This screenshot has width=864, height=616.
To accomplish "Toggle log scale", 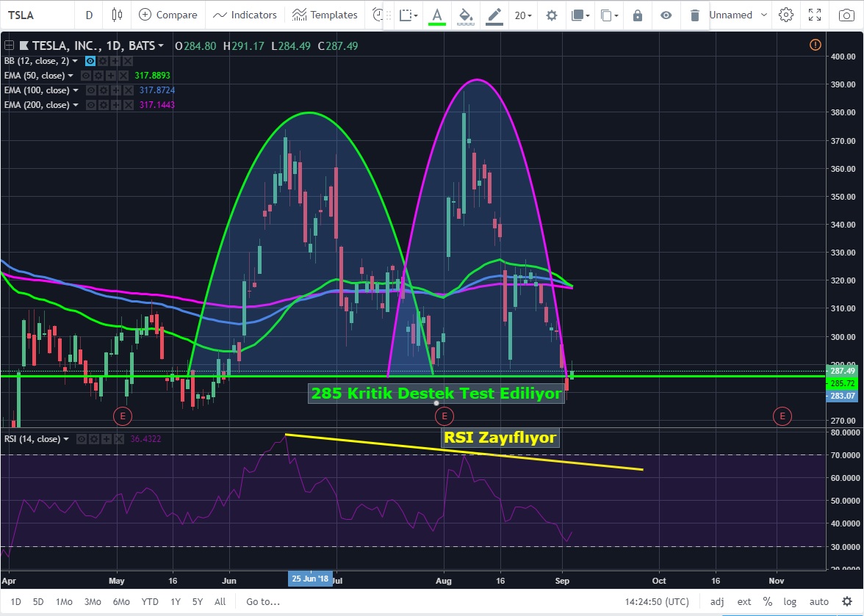I will point(791,602).
